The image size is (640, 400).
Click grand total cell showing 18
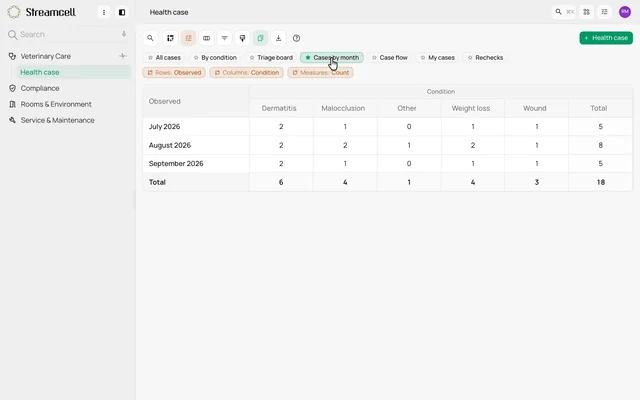(600, 182)
